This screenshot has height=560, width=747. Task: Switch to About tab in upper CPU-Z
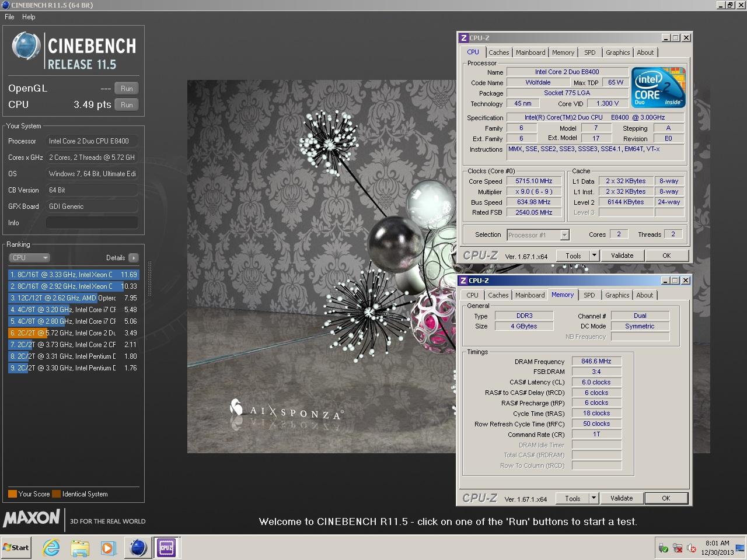[x=645, y=52]
